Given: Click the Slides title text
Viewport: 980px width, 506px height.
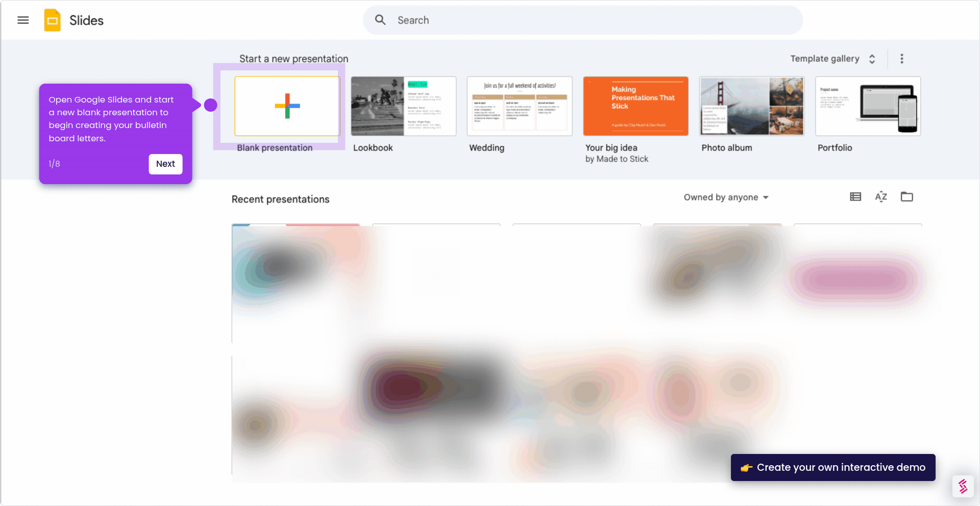Looking at the screenshot, I should pos(86,20).
